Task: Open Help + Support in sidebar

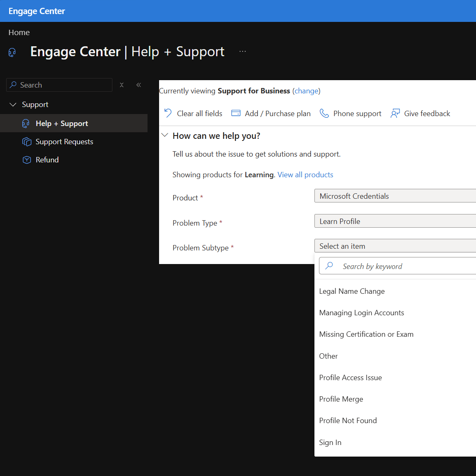Action: pos(74,123)
